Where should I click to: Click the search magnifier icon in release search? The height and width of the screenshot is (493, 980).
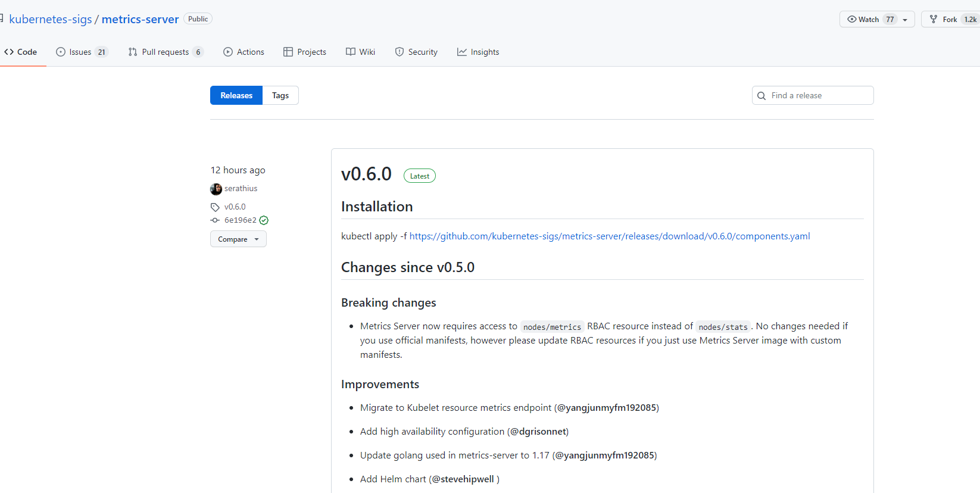(x=761, y=96)
